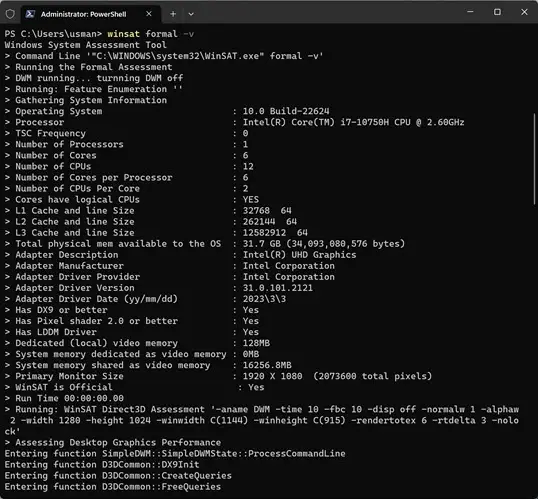Click the 'D3DCommon::CreateQueries' function line
The image size is (538, 500).
coord(118,476)
